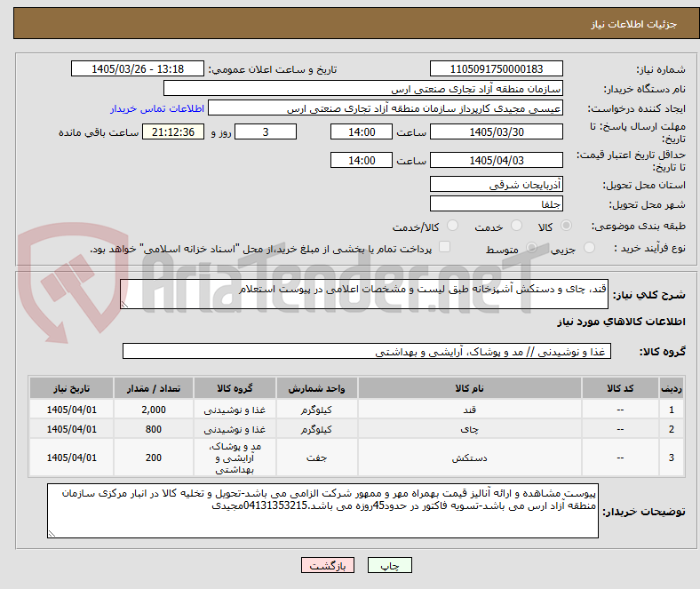Choose the جزیی purchase type radio

tap(589, 248)
